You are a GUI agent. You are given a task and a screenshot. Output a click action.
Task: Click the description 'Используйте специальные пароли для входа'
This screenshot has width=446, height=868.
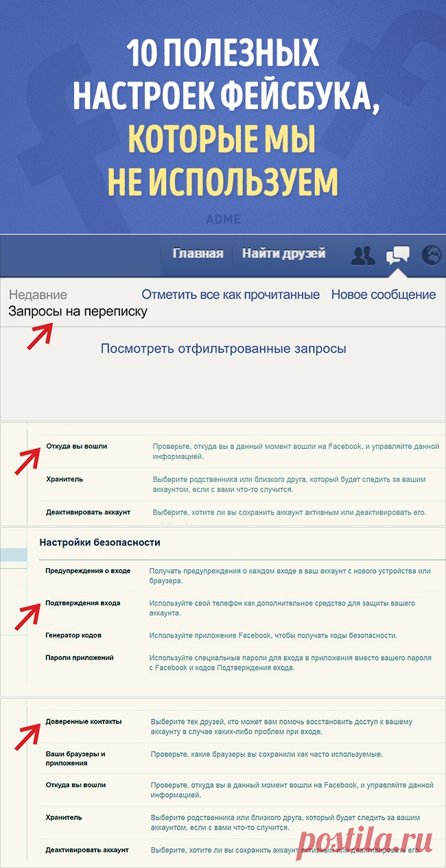(x=291, y=663)
